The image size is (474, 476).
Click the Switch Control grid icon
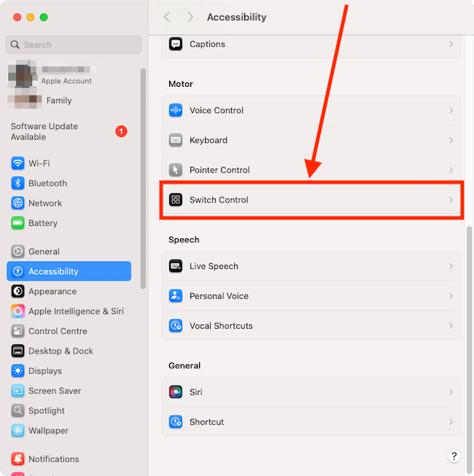175,200
